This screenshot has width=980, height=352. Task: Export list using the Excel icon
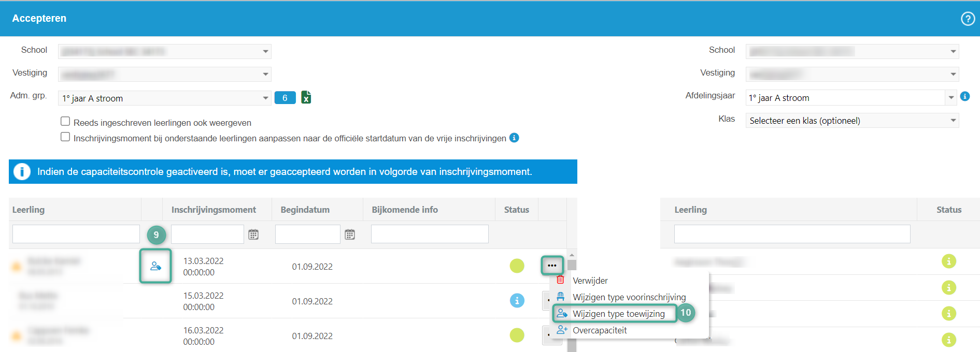(x=306, y=97)
